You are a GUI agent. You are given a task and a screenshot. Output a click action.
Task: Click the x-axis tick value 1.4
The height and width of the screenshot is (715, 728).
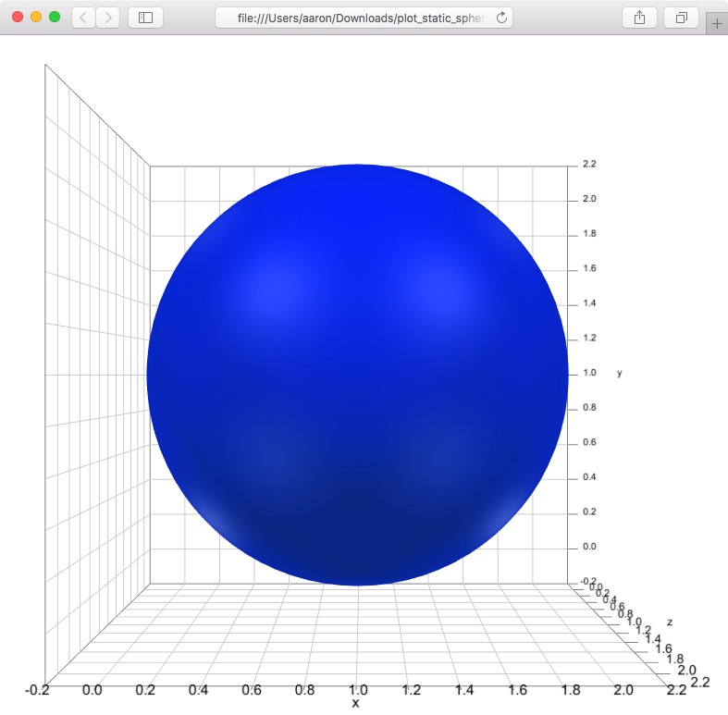click(x=464, y=690)
